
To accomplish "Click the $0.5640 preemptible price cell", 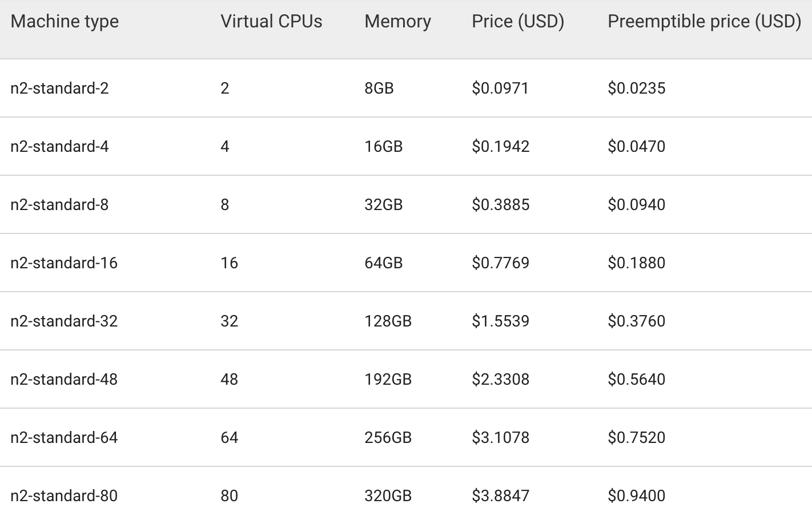I will pyautogui.click(x=637, y=380).
